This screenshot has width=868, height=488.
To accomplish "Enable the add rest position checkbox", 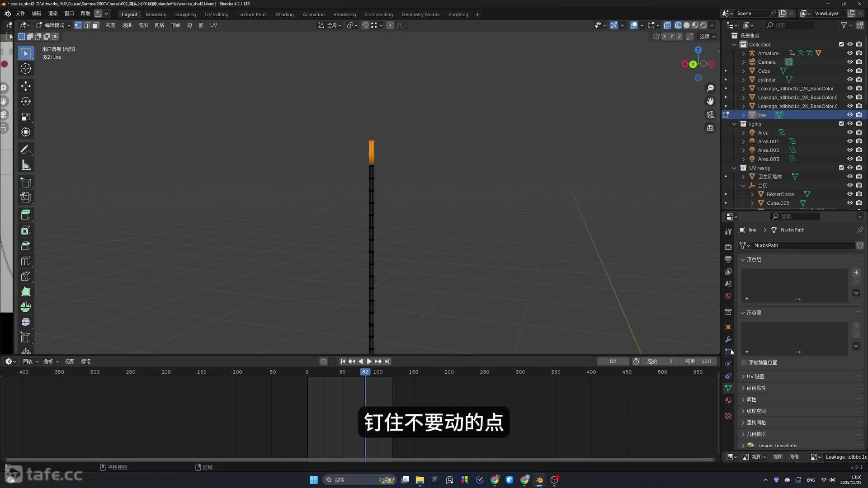I will coord(744,362).
